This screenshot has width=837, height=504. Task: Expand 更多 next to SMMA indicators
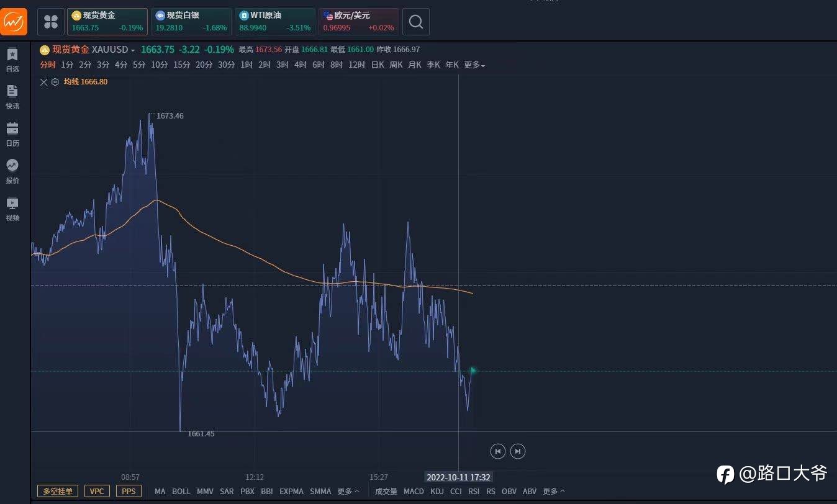[348, 491]
